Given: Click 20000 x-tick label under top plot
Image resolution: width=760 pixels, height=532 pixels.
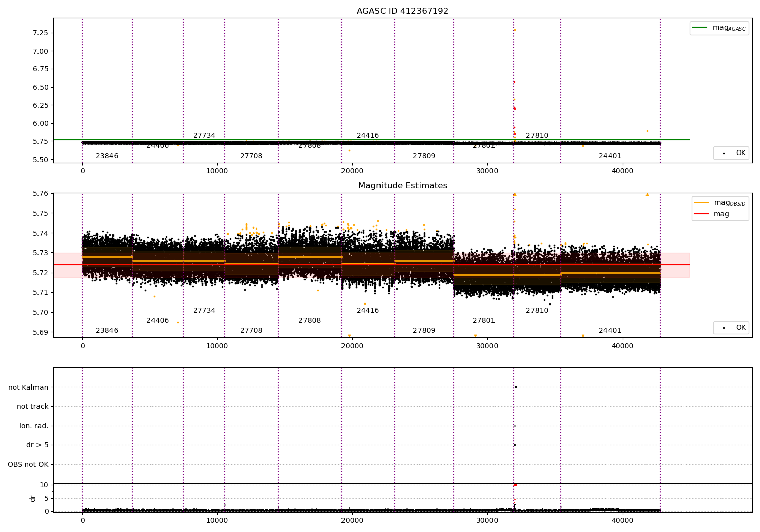Looking at the screenshot, I should (x=352, y=171).
